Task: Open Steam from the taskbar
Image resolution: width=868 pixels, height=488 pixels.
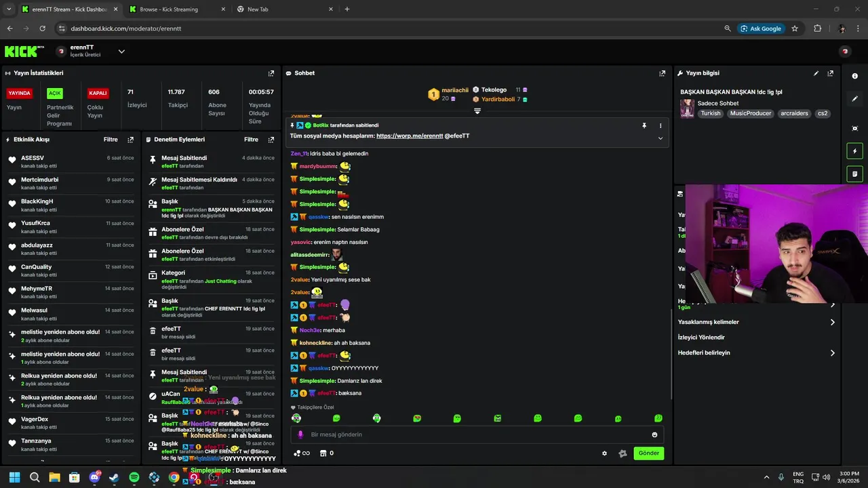Action: tap(114, 478)
